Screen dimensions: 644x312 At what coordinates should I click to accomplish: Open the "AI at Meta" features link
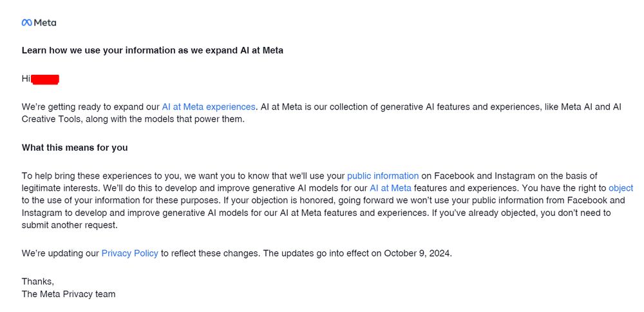coord(390,188)
